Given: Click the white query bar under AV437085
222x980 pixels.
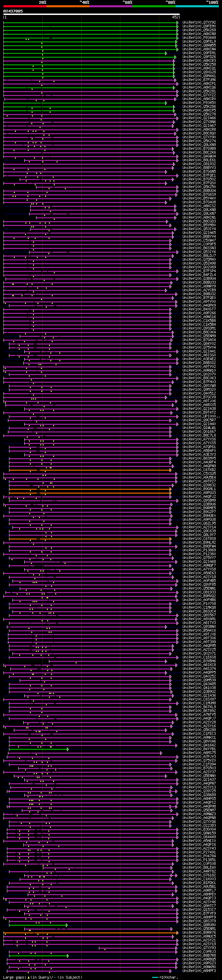Looking at the screenshot, I should (x=92, y=14).
